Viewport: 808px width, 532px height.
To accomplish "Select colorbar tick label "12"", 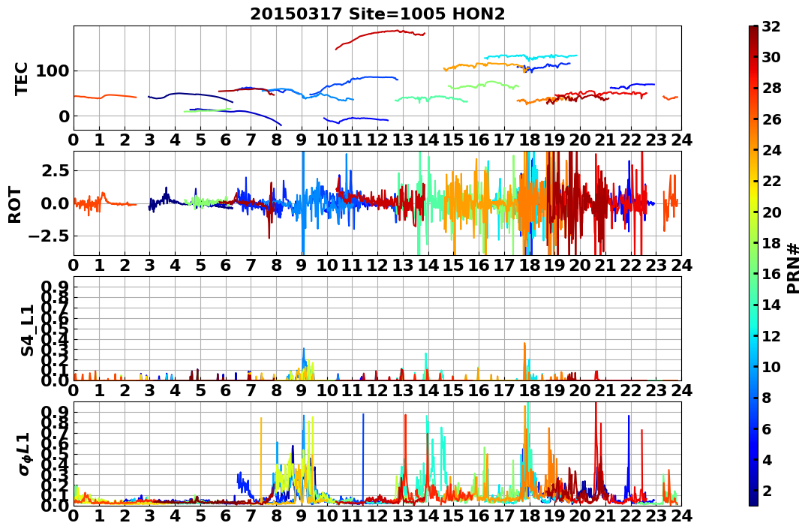I will point(771,335).
